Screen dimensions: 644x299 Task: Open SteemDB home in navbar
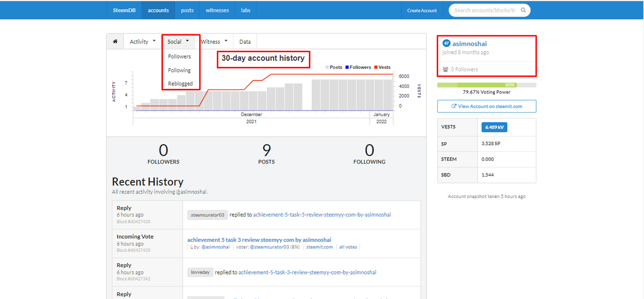pos(124,10)
